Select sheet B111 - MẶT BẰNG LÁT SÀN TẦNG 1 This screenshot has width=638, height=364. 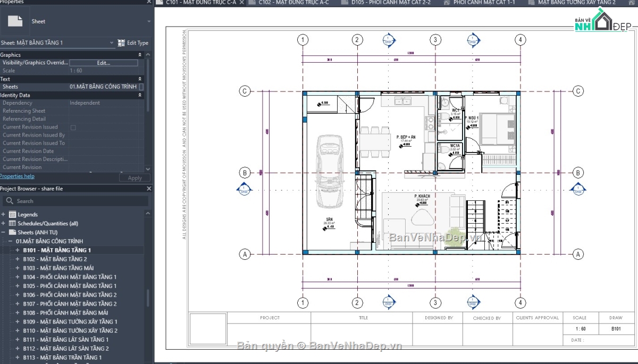pyautogui.click(x=65, y=340)
